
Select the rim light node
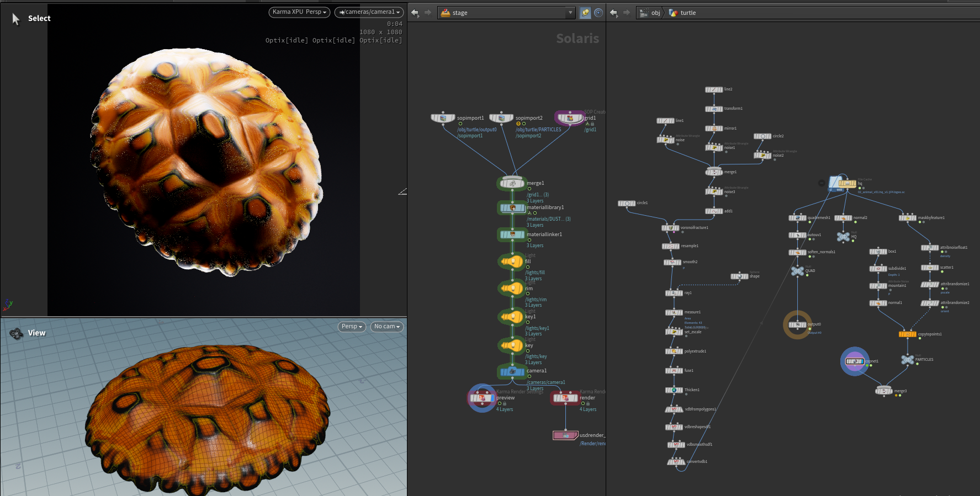click(x=512, y=288)
